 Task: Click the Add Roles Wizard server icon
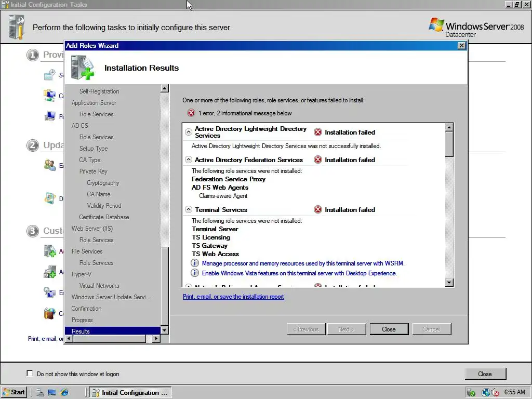point(83,68)
